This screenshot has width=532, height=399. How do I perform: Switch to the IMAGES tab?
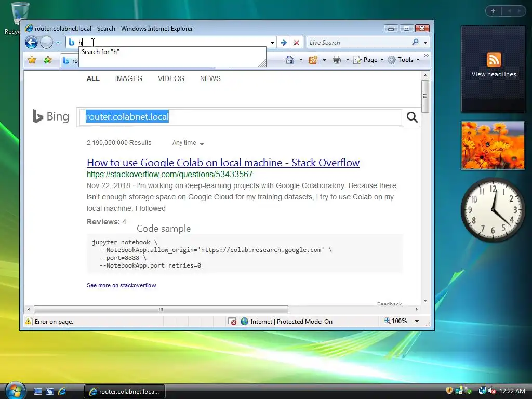129,79
